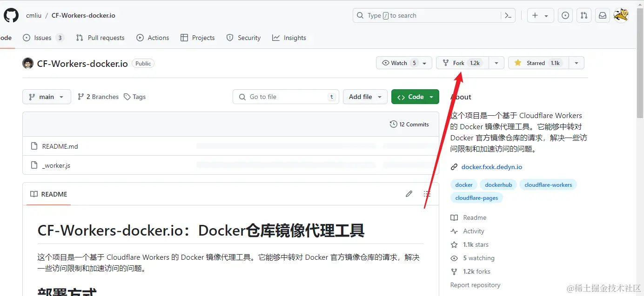Viewport: 644px width, 296px height.
Task: Click the link icon beside docker.fxxk.dedyn.io
Action: pos(454,167)
